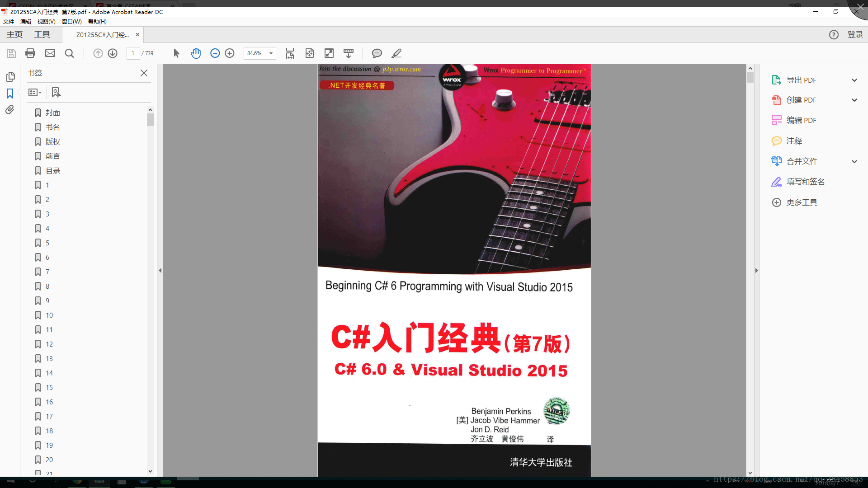Click the document scrollbar up arrow
The image size is (868, 488).
(750, 68)
